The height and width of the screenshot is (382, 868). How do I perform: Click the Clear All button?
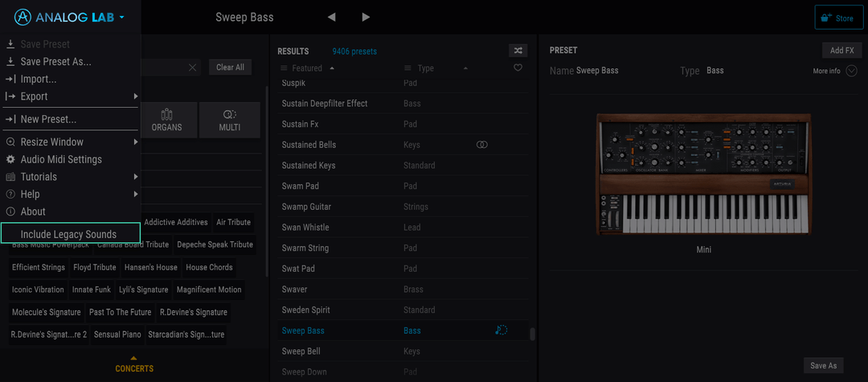coord(231,68)
